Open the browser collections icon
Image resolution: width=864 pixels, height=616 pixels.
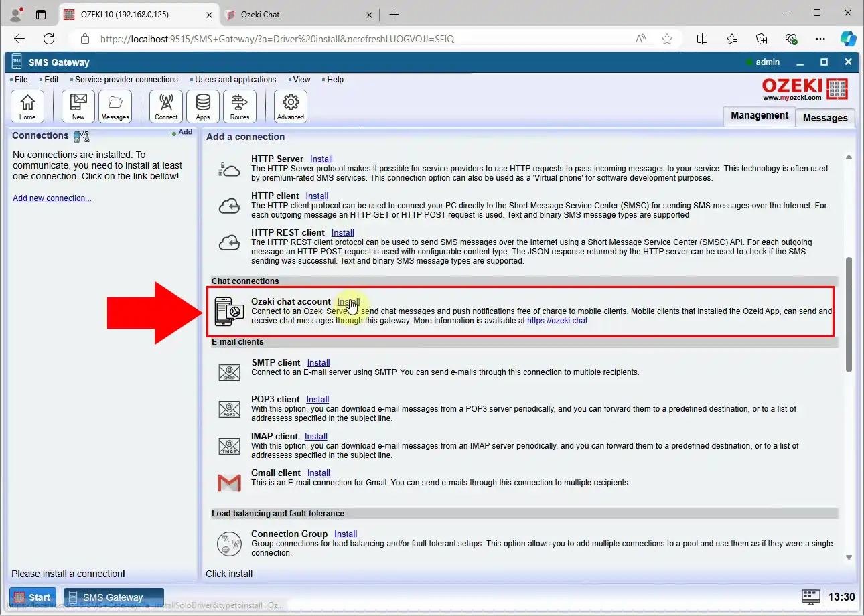coord(762,39)
